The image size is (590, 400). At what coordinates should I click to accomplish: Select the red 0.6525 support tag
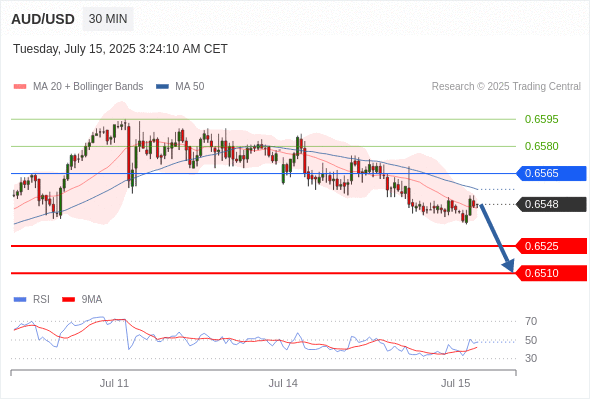pos(551,246)
